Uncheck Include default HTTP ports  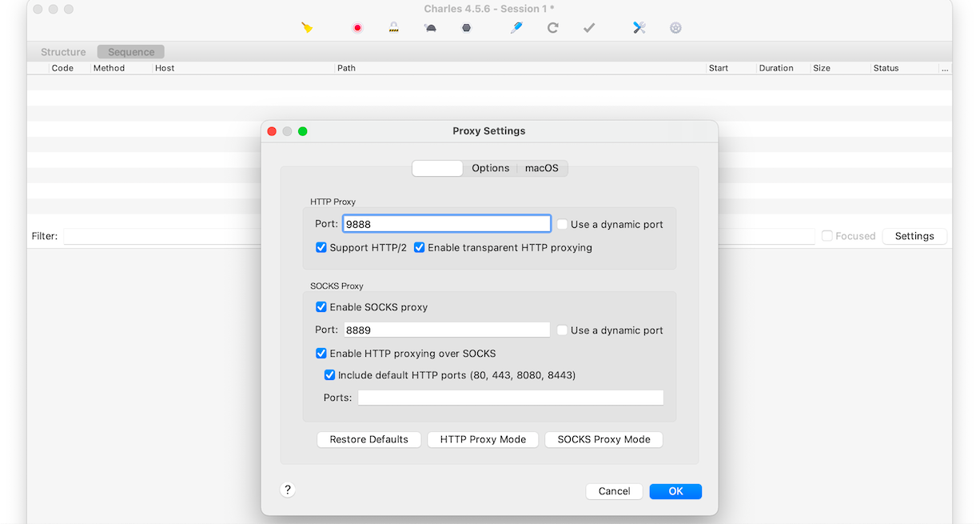tap(329, 375)
